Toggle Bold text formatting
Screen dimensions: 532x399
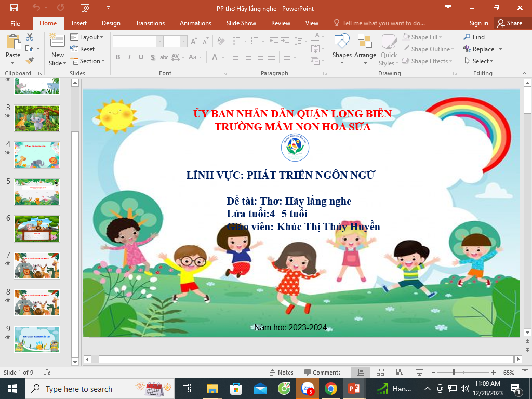tap(118, 57)
